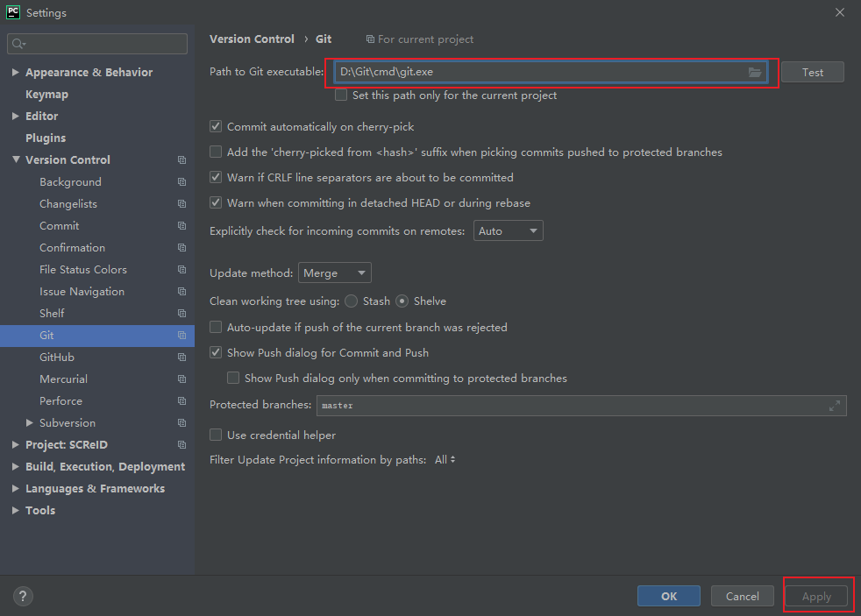Screen dimensions: 861x616
Task: Click the icon beside Project: SCReID
Action: [x=181, y=444]
